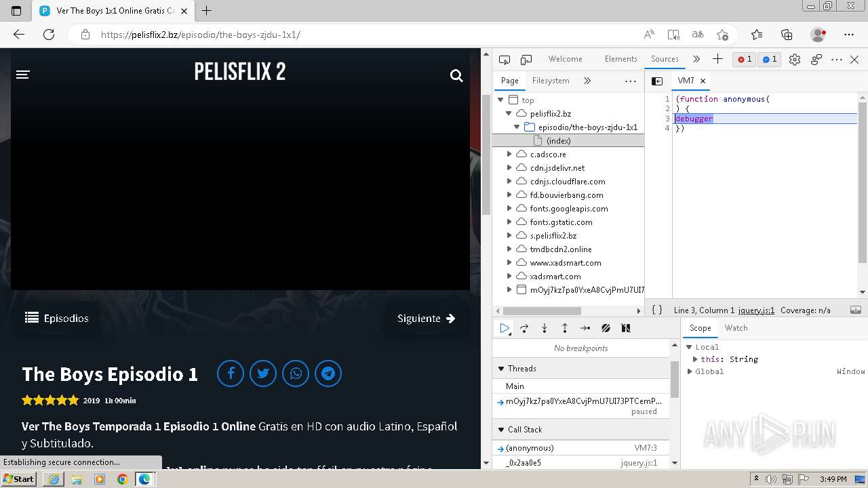Open the Pelisflix hamburger menu
868x488 pixels.
tap(23, 75)
